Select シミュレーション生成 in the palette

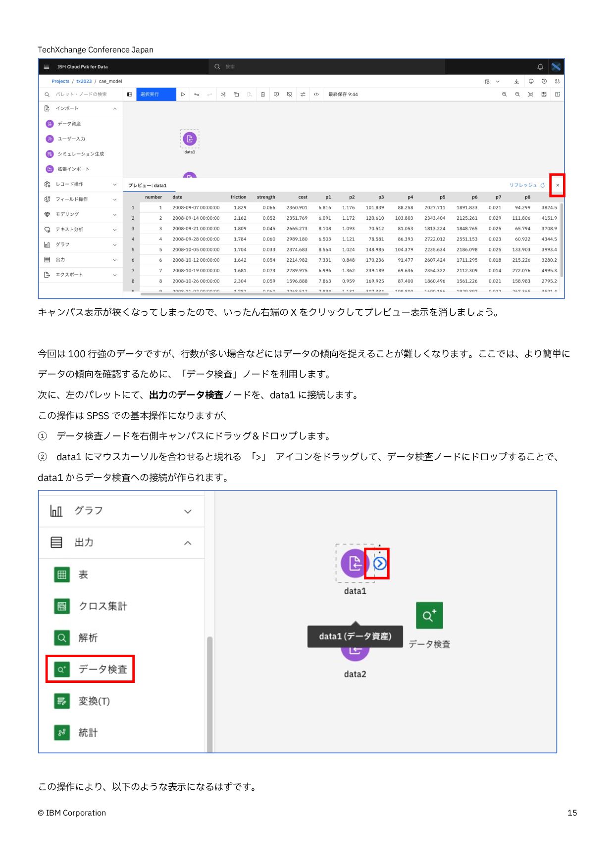pos(81,154)
